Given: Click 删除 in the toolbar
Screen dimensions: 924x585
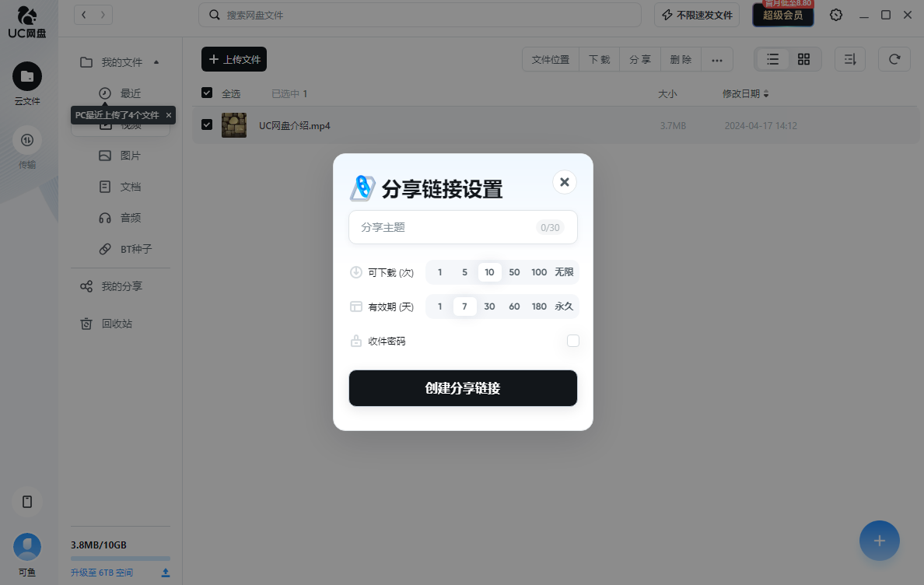Looking at the screenshot, I should tap(681, 59).
